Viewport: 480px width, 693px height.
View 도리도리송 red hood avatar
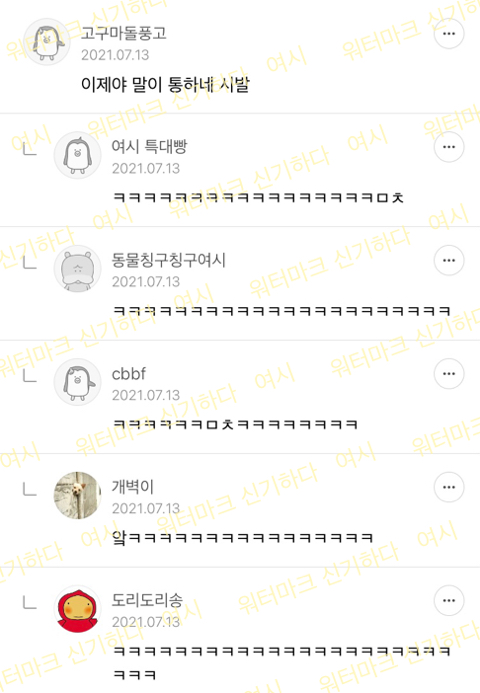click(x=77, y=609)
